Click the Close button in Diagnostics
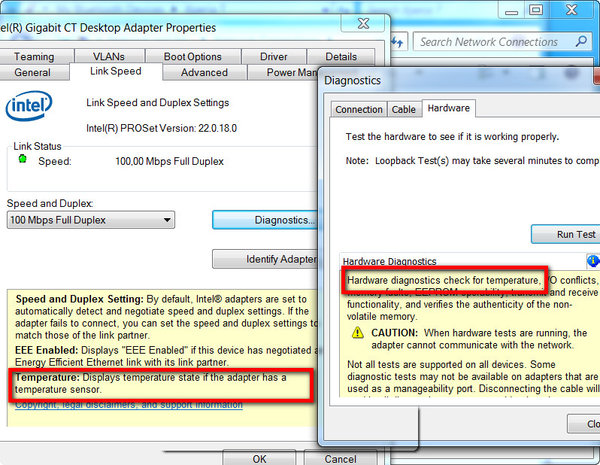This screenshot has width=600, height=465. [x=584, y=424]
